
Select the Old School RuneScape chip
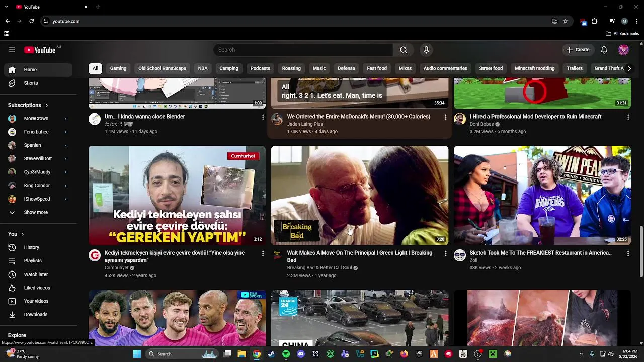point(162,68)
